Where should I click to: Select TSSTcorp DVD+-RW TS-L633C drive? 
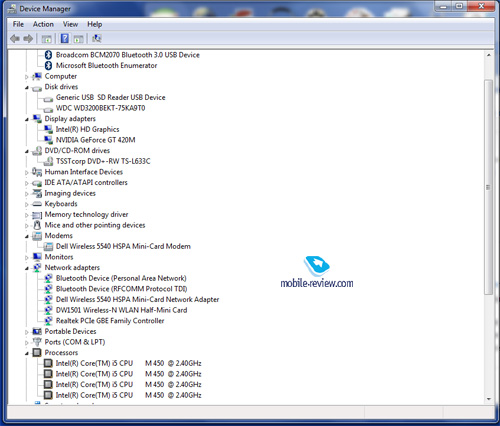tap(103, 161)
